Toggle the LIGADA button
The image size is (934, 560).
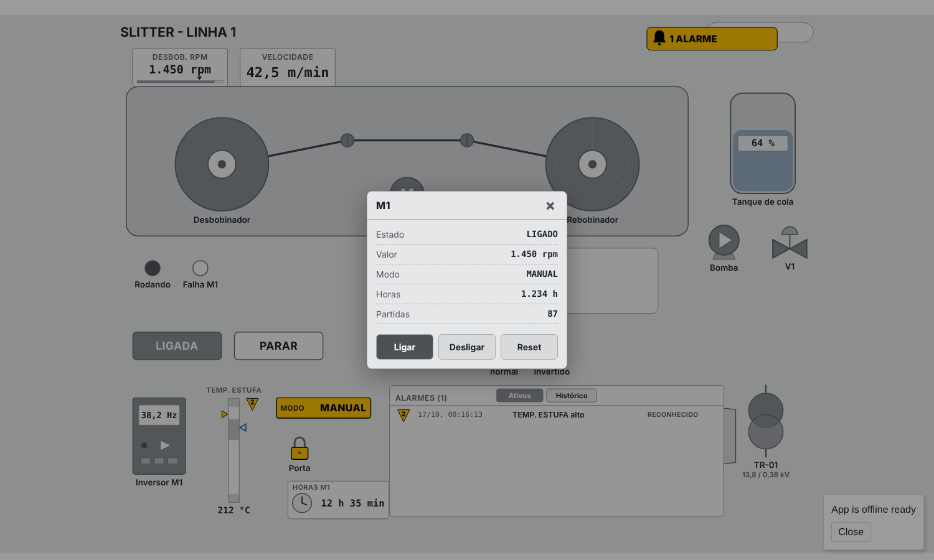tap(177, 346)
